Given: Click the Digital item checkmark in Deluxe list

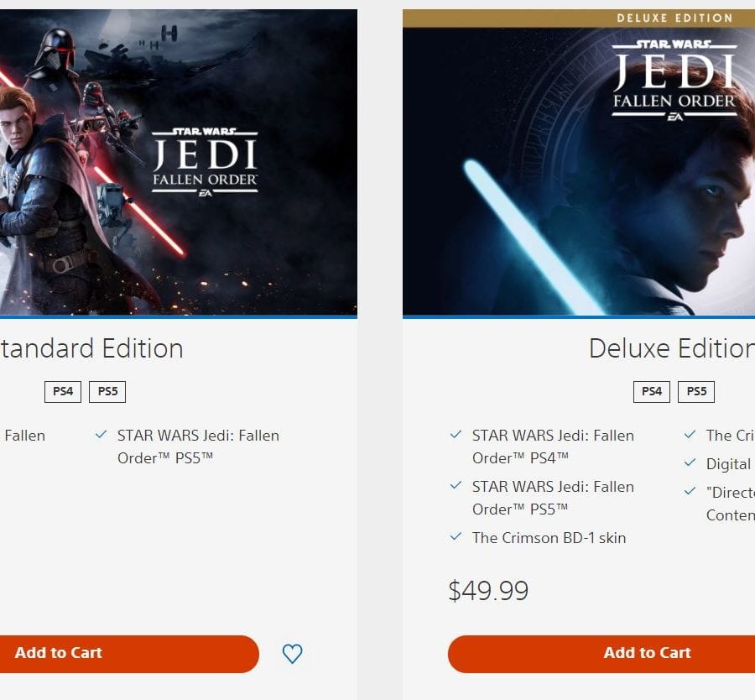Looking at the screenshot, I should point(690,463).
